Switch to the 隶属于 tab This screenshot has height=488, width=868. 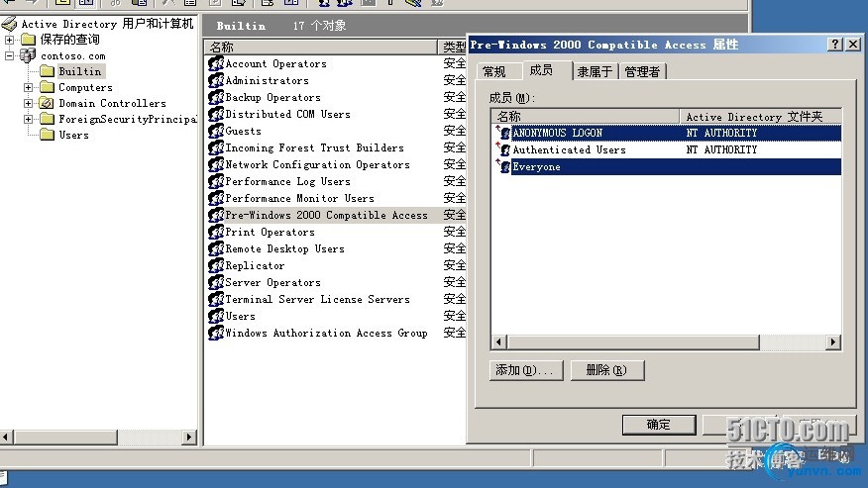(596, 72)
